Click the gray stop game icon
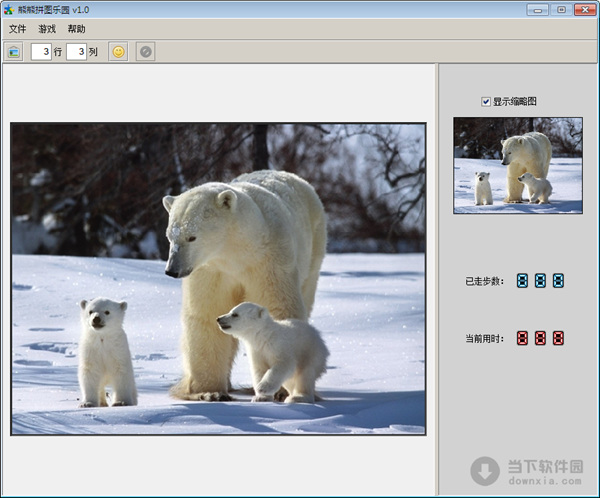Screen dimensions: 600x498 tap(146, 51)
